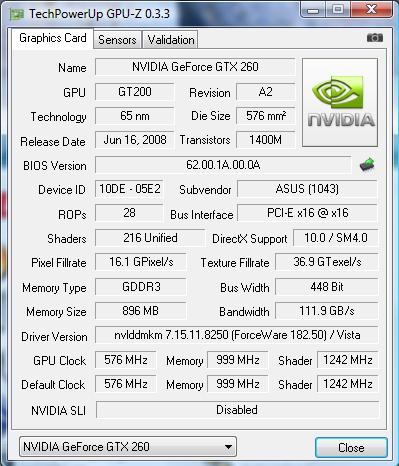Click the Transistors field 1400M
Image resolution: width=399 pixels, height=466 pixels.
coord(266,140)
